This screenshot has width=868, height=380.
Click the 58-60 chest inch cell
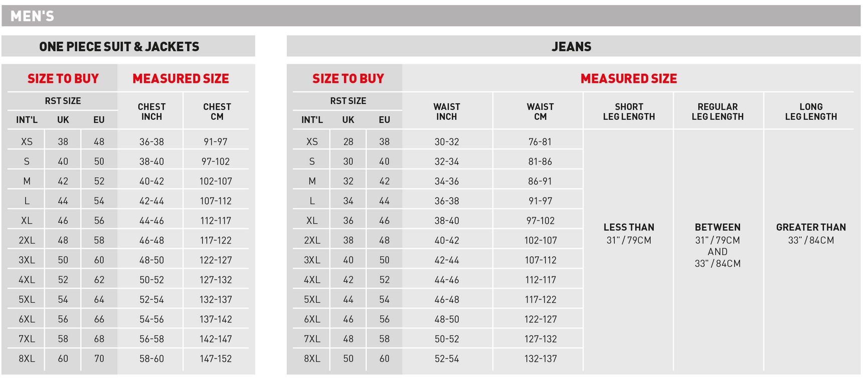click(x=151, y=358)
